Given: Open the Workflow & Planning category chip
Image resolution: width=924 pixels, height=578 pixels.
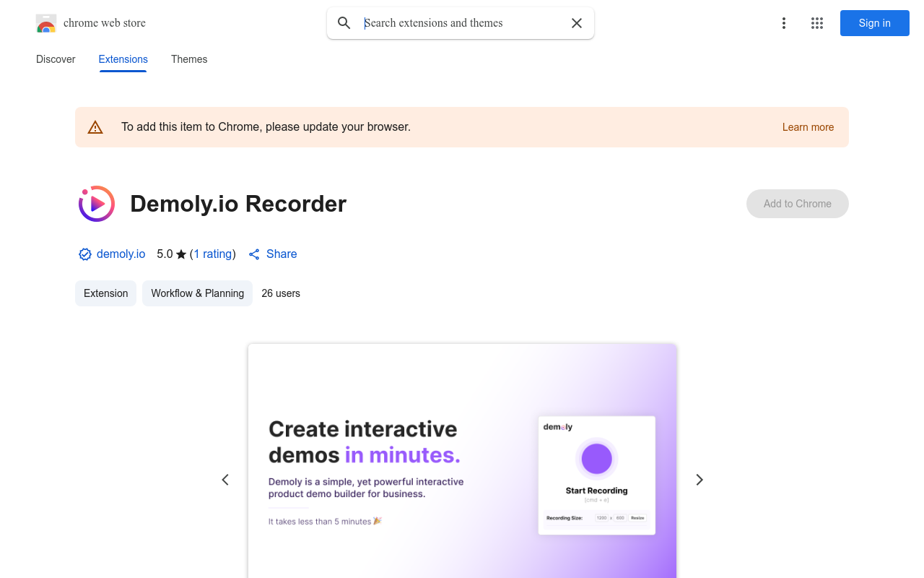Looking at the screenshot, I should (x=197, y=293).
